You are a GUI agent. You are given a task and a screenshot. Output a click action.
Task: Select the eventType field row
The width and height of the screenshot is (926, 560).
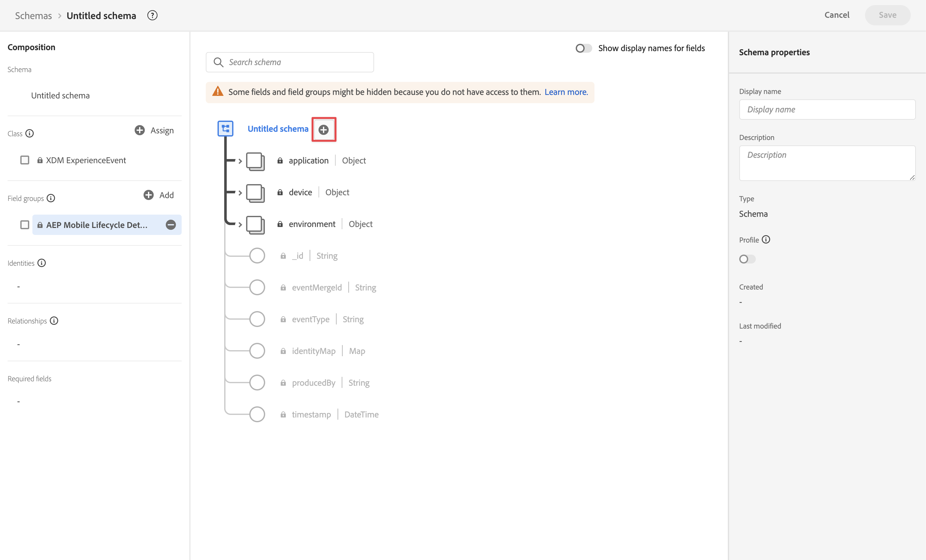tap(311, 319)
